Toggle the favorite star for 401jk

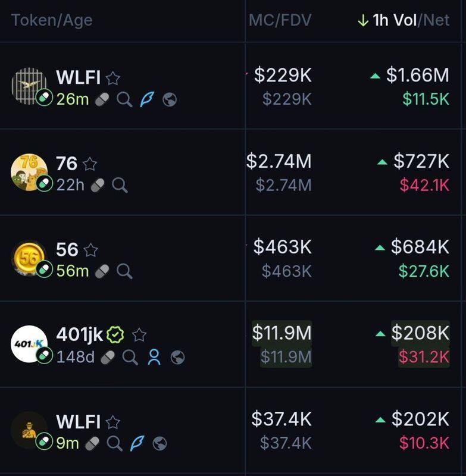139,335
